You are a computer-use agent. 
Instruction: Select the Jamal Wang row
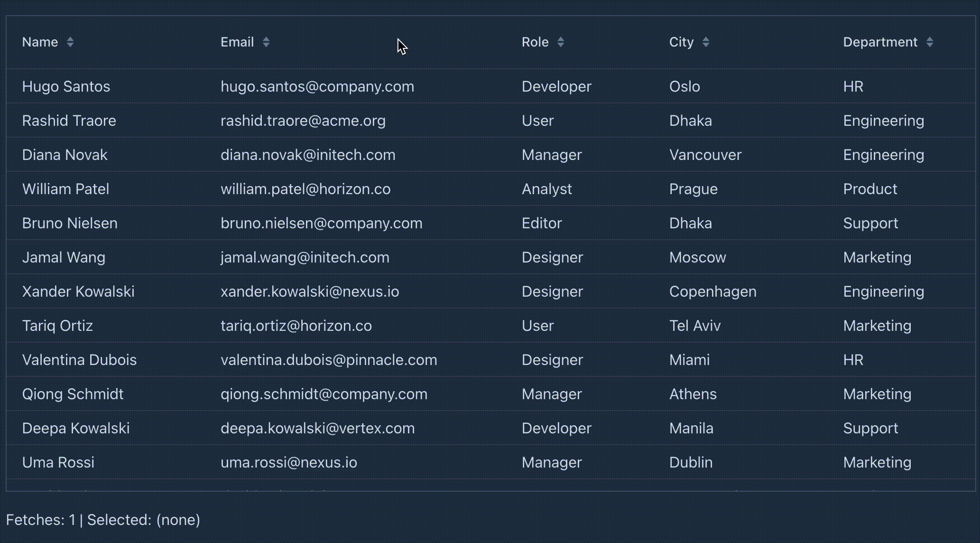tap(64, 257)
